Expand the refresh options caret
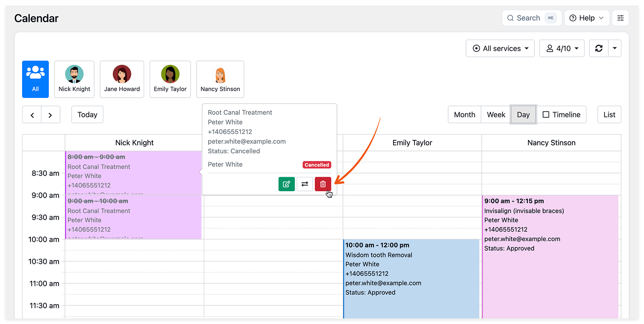Screen dimensions: 644x324 (615, 48)
